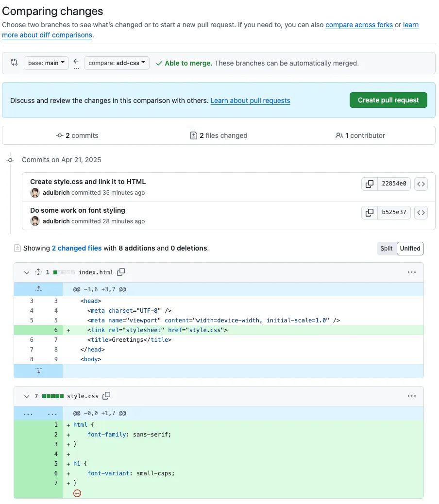439x504 pixels.
Task: Collapse the index.html file diff
Action: tap(27, 272)
